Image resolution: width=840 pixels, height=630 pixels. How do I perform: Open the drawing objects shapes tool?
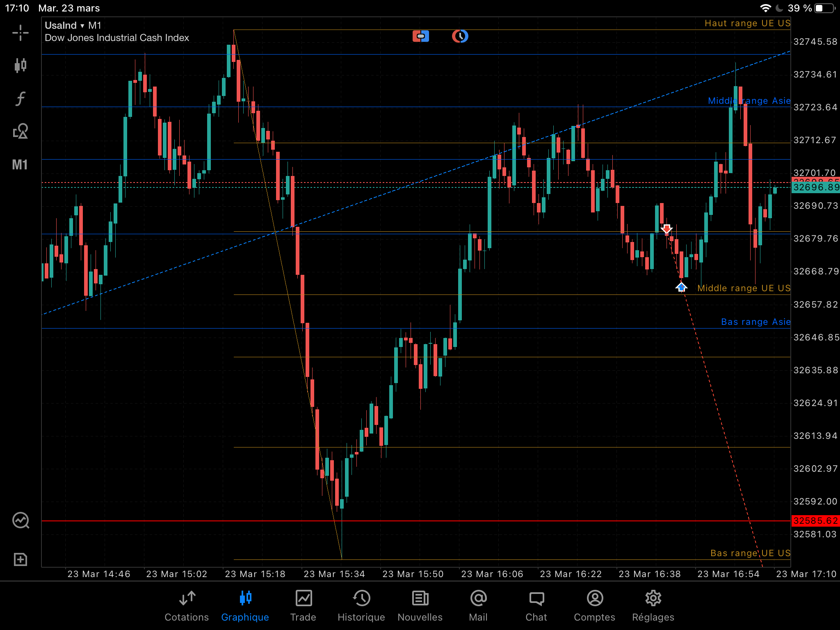pyautogui.click(x=20, y=131)
